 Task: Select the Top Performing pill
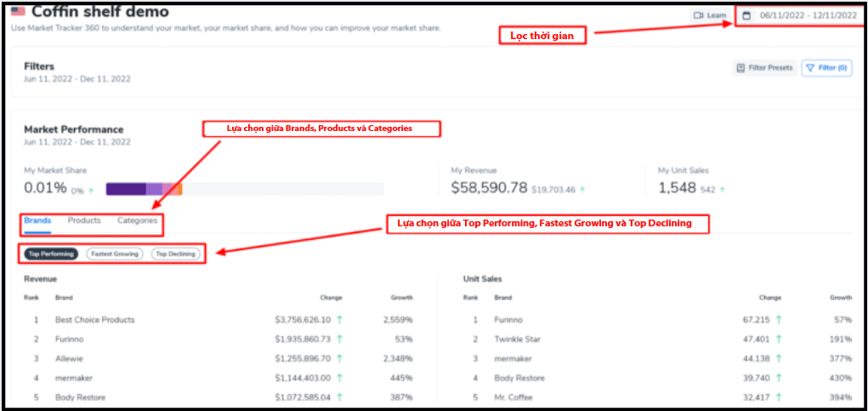(x=51, y=254)
